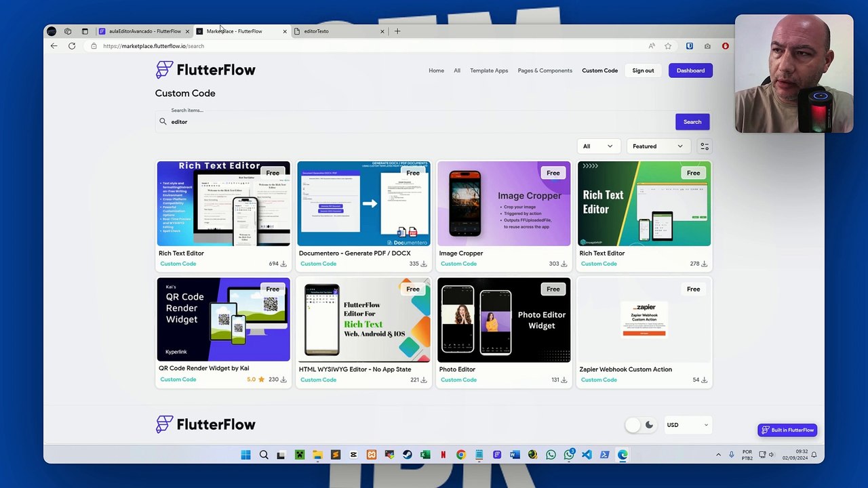Open All in navigation menu
The height and width of the screenshot is (488, 868).
pos(457,70)
